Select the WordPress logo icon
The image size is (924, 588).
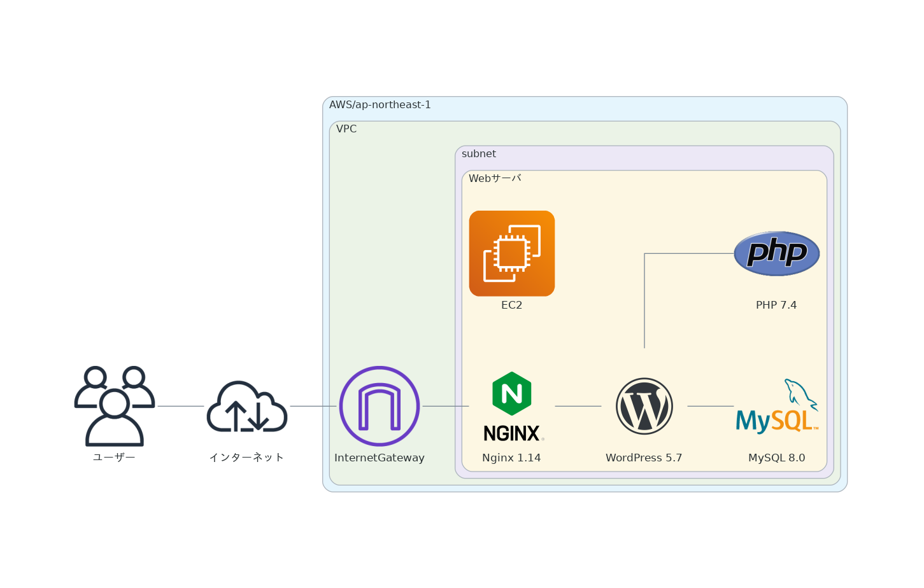coord(644,406)
